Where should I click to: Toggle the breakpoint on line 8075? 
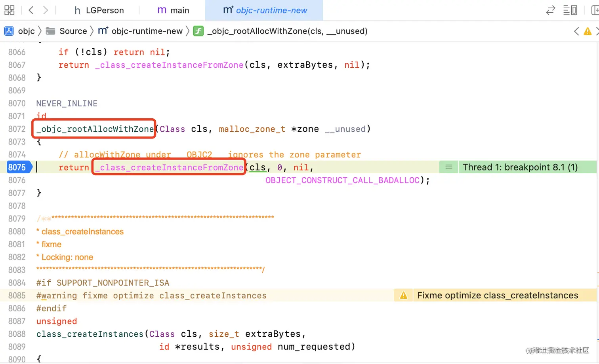coord(19,167)
